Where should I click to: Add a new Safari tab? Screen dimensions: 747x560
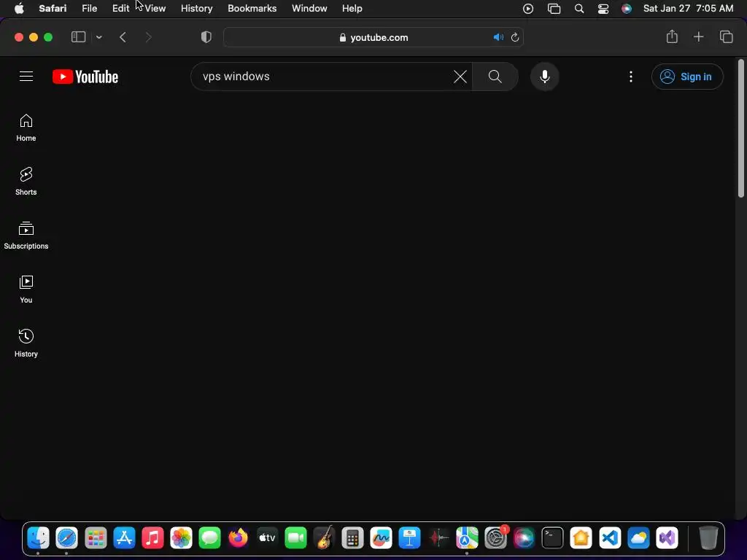click(698, 36)
